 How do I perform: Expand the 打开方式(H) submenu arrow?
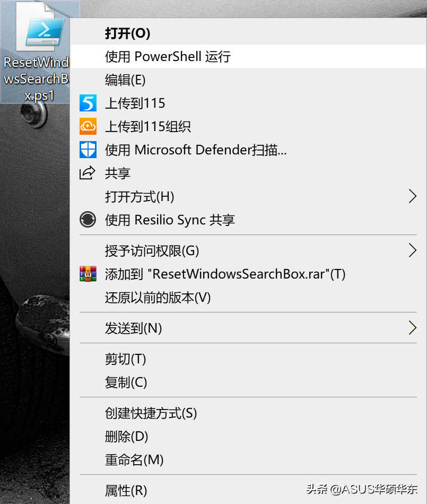pos(413,196)
